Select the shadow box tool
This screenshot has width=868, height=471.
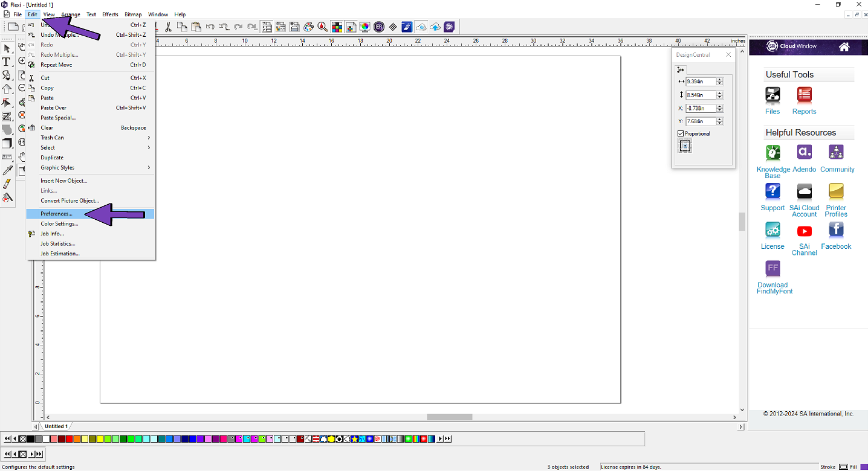7,143
